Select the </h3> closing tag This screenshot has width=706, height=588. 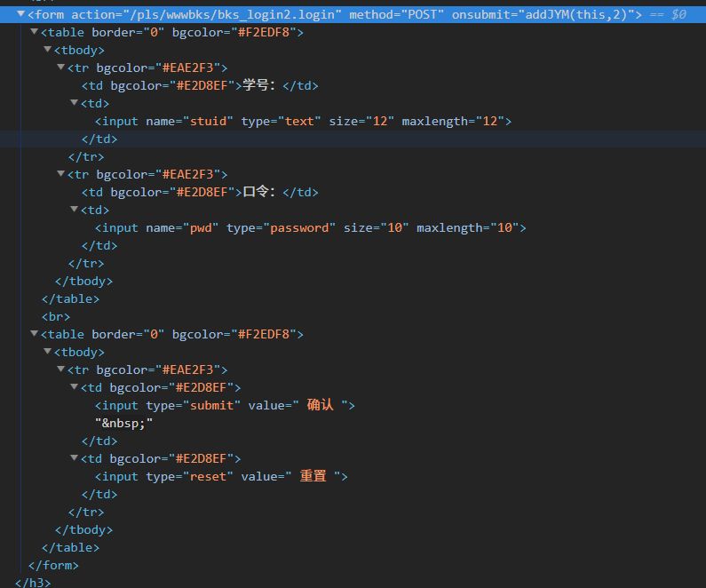pos(33,583)
